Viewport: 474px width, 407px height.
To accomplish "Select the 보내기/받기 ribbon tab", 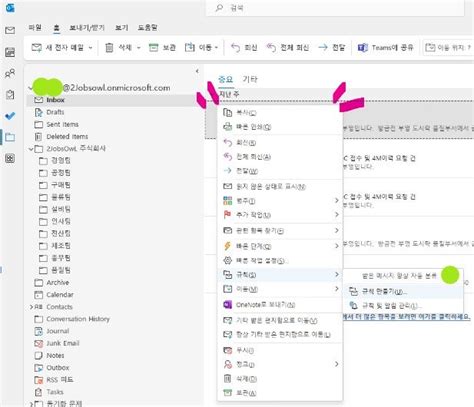I will coord(87,28).
